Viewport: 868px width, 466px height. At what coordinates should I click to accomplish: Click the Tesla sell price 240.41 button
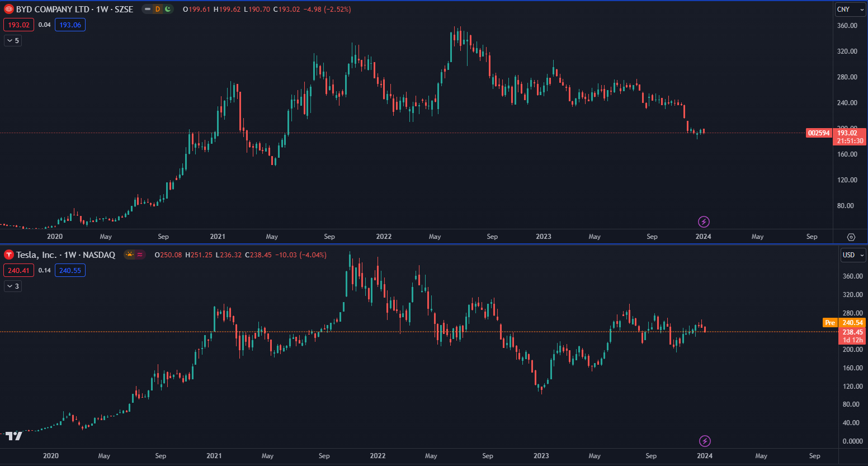tap(18, 270)
